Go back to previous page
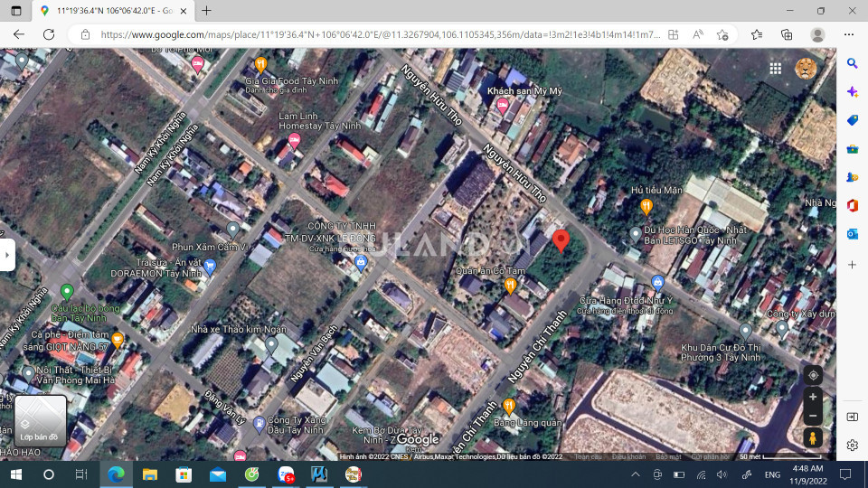 click(19, 34)
